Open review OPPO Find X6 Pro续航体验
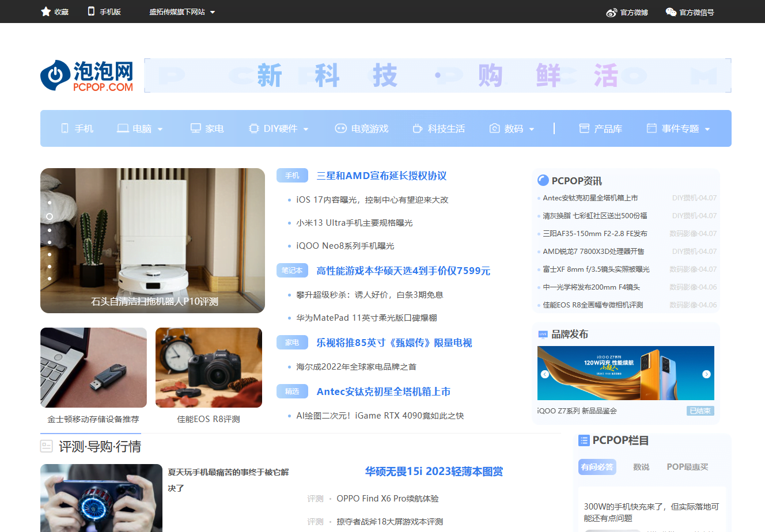 pos(388,499)
